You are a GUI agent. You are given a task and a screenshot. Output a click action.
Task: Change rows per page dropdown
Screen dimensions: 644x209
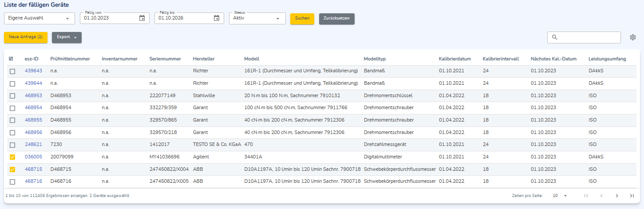(x=560, y=196)
